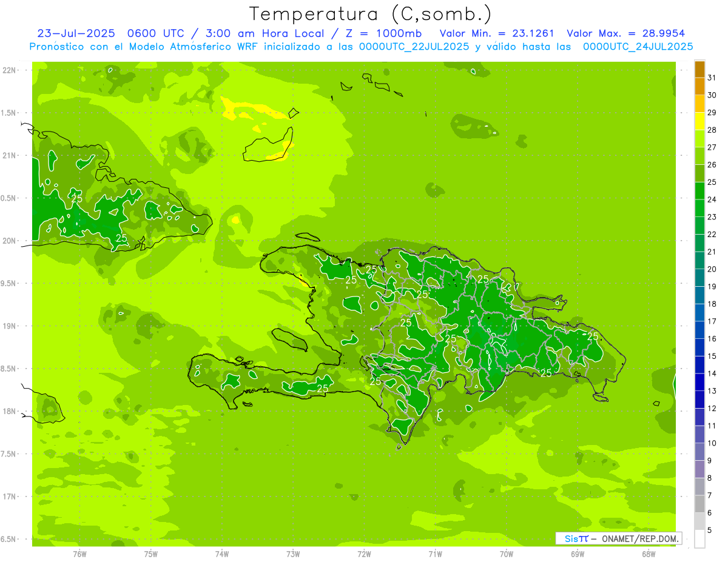Viewport: 728px width, 562px height.
Task: Click the '71W' longitude label
Action: point(435,554)
